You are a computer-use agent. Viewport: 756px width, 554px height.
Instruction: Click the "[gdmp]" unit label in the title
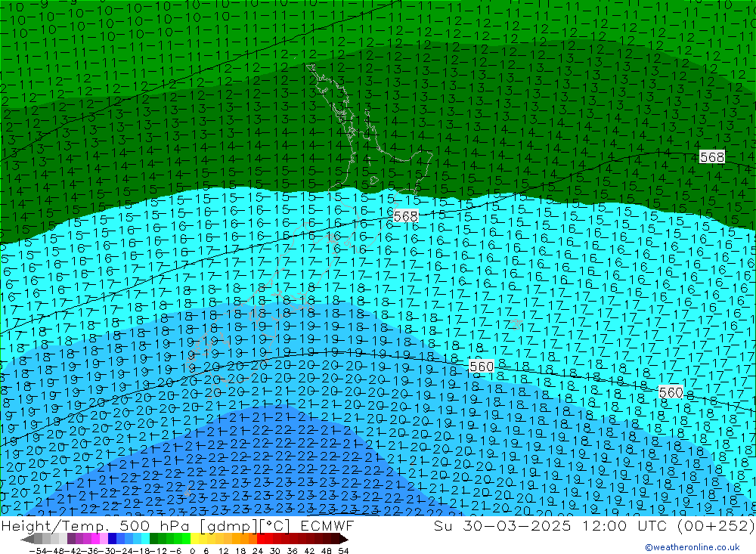228,525
